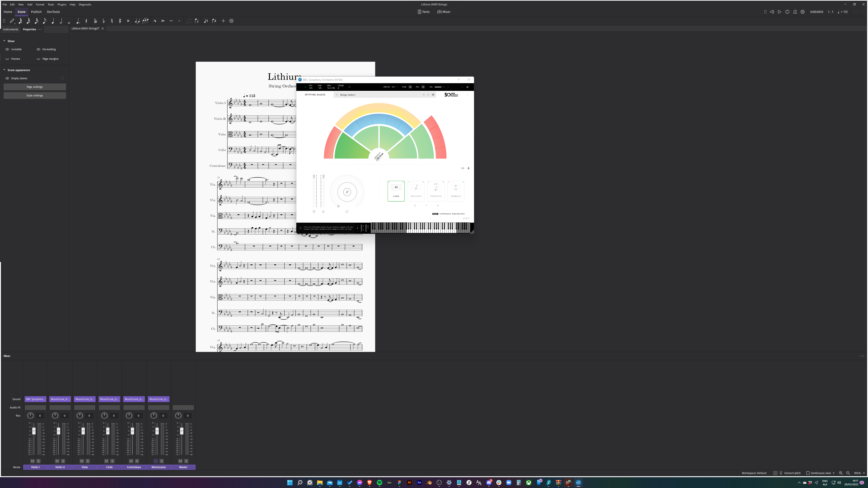Open the Format menu

point(40,4)
